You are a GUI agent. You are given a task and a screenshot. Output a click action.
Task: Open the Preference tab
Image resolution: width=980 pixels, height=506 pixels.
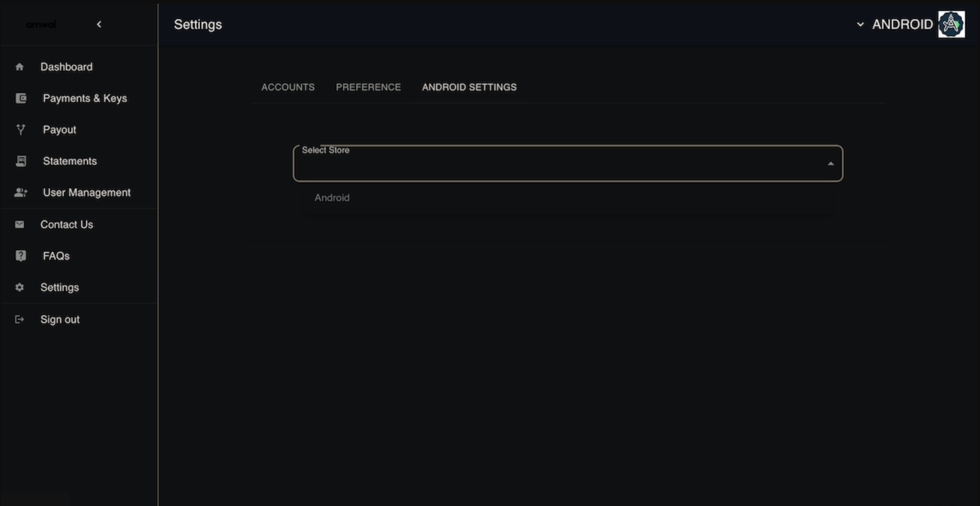(x=368, y=87)
